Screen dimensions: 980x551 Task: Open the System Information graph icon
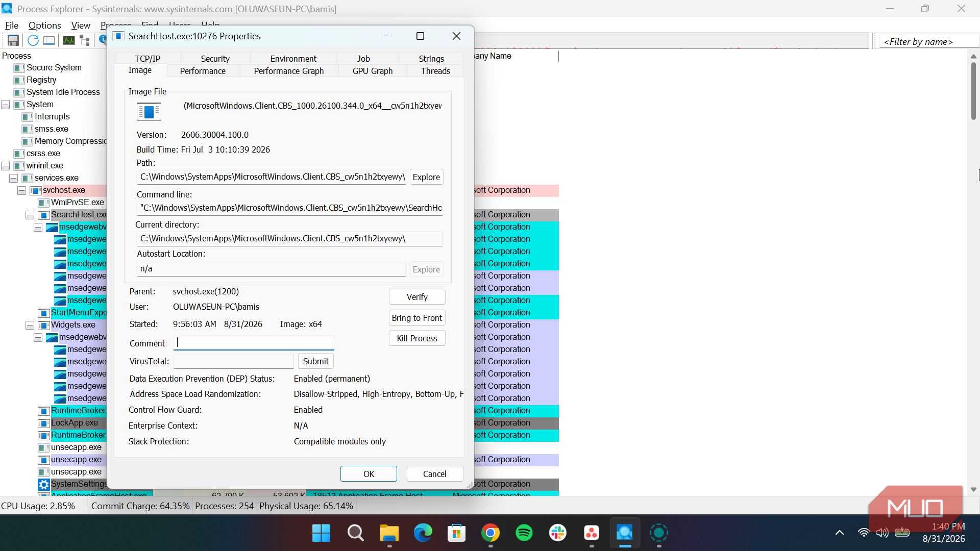tap(68, 40)
